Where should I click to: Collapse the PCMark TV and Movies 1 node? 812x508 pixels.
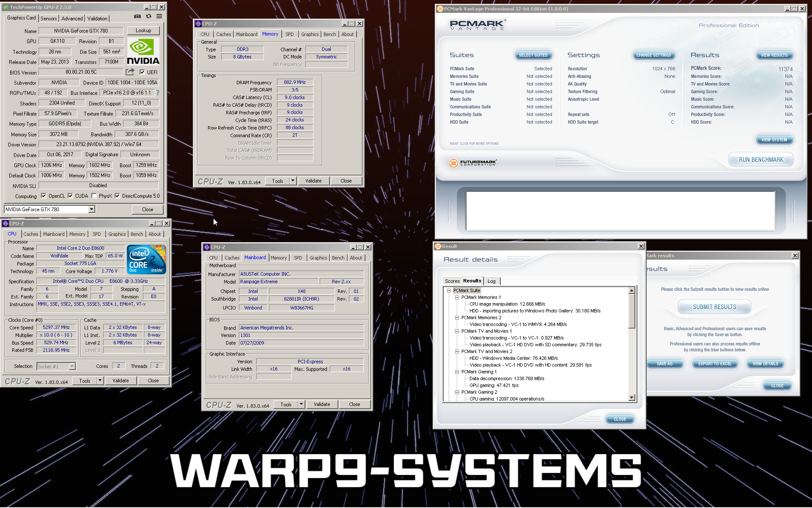point(457,331)
